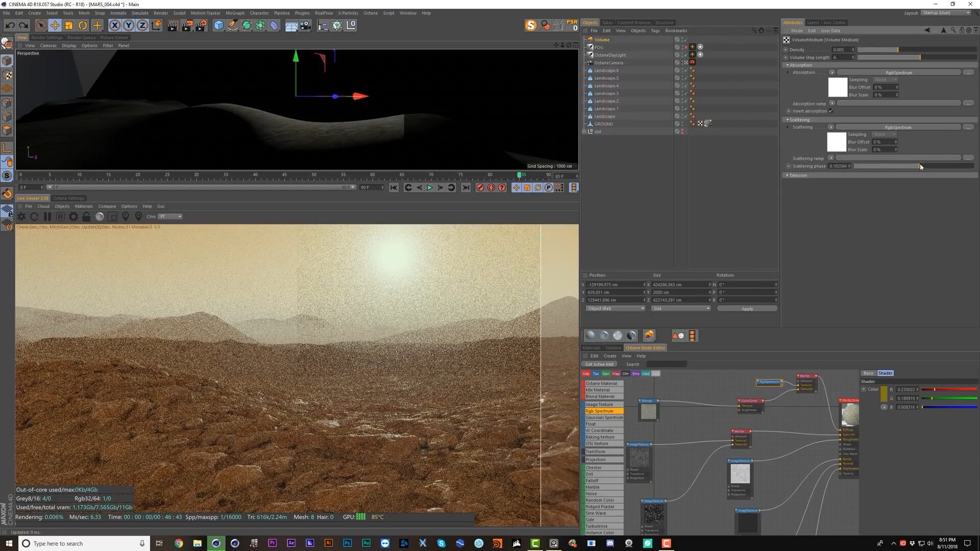Click the Scale tool icon
Image resolution: width=980 pixels, height=551 pixels.
(69, 25)
